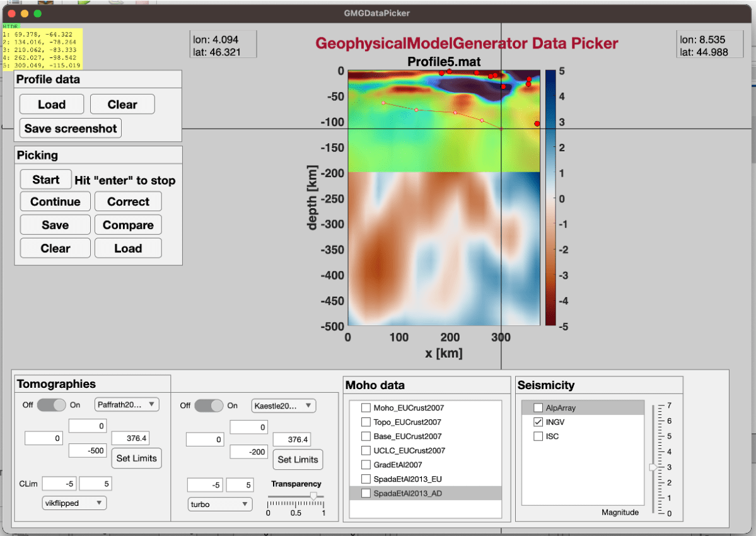Image resolution: width=756 pixels, height=536 pixels.
Task: Check the UCLC_EUCrust2007 checkbox
Action: coord(366,450)
